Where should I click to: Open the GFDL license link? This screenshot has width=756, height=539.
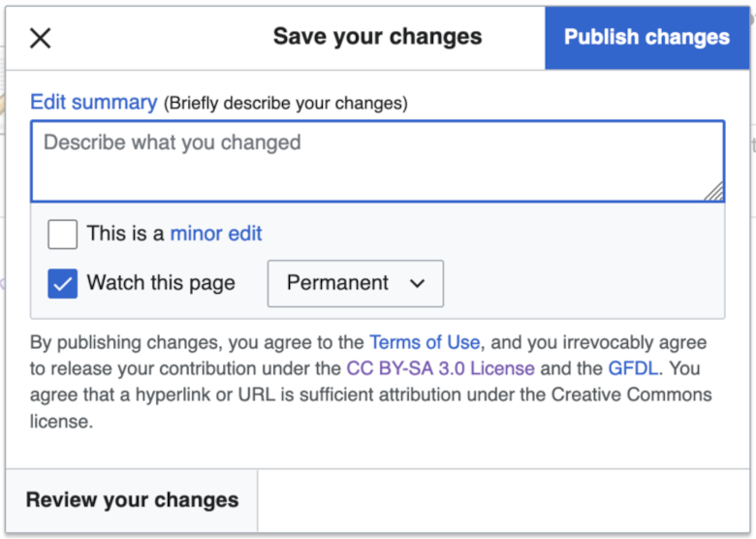point(633,368)
